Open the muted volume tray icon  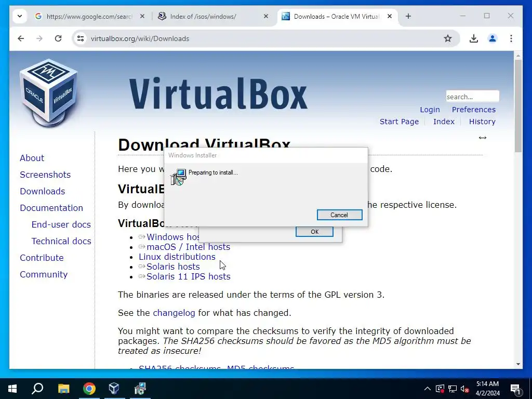(464, 389)
